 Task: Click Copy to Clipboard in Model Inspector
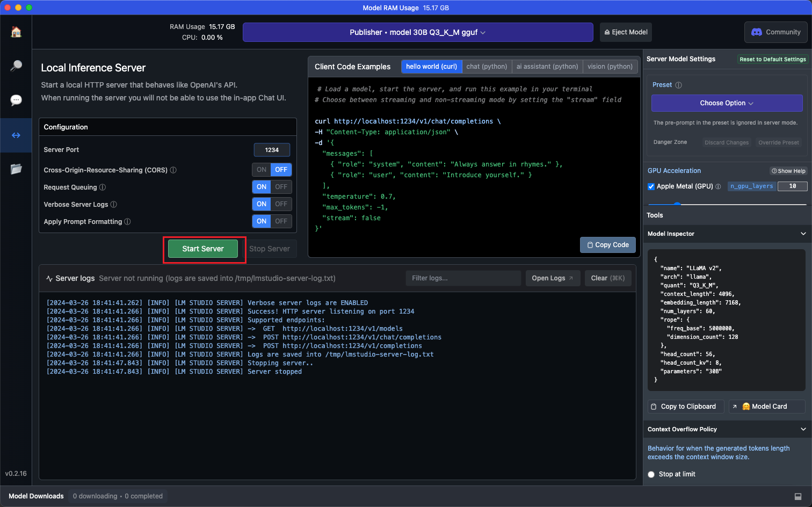click(686, 407)
